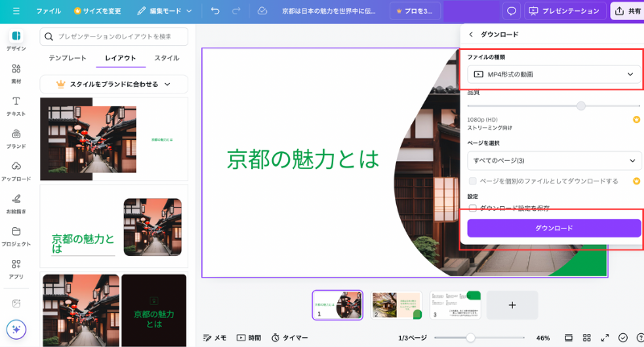The width and height of the screenshot is (644, 347).
Task: Check ダウンロード設定を保存 option
Action: point(473,209)
